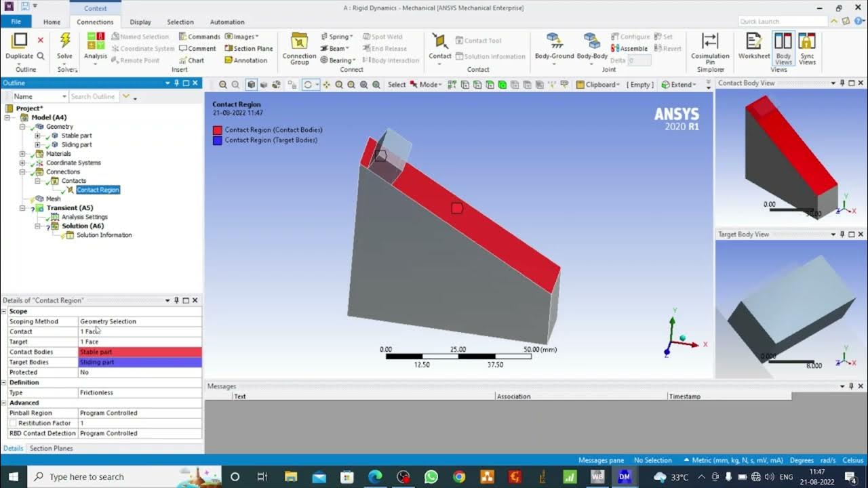
Task: Pin the Target Body View panel
Action: point(843,235)
